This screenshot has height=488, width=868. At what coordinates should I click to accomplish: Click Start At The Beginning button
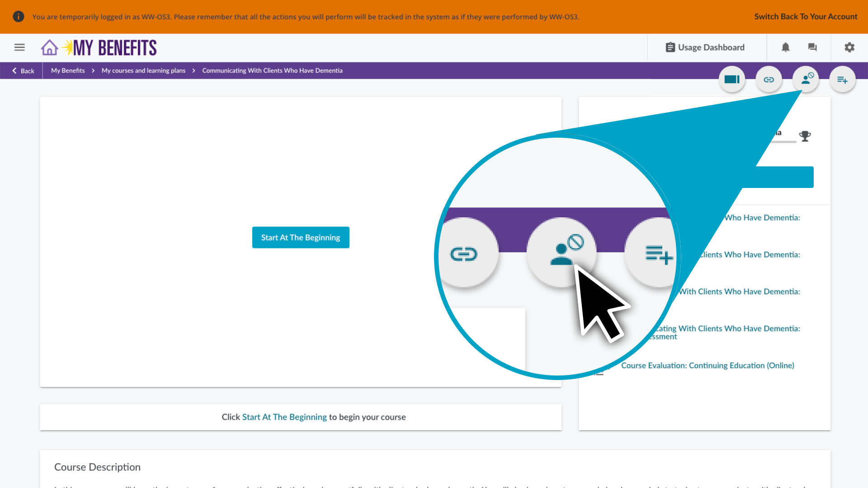(x=301, y=237)
